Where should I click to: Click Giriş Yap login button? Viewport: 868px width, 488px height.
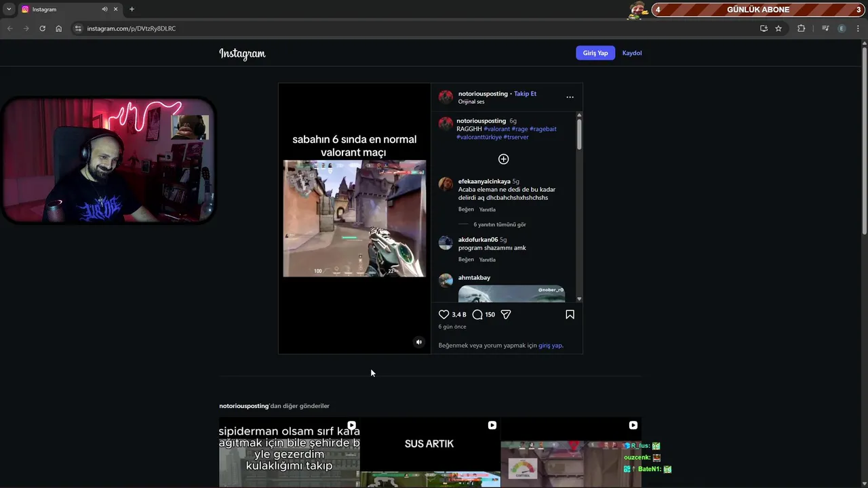[x=595, y=53]
